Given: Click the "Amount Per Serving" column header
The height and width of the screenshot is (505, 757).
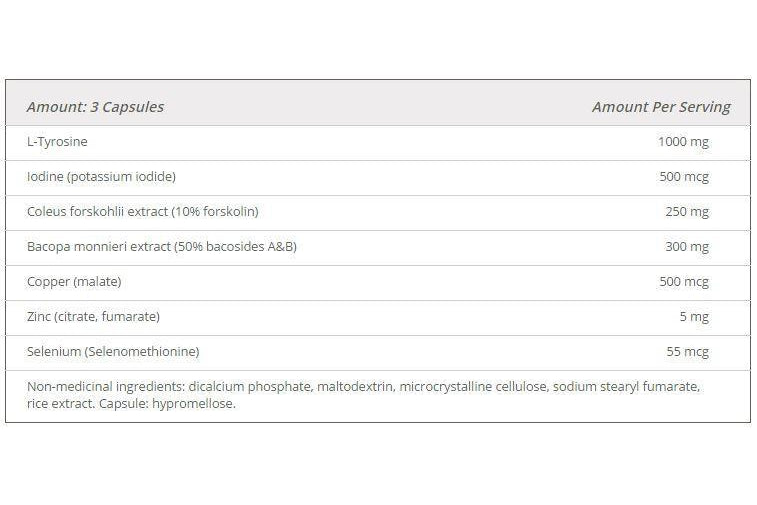Looking at the screenshot, I should coord(660,107).
